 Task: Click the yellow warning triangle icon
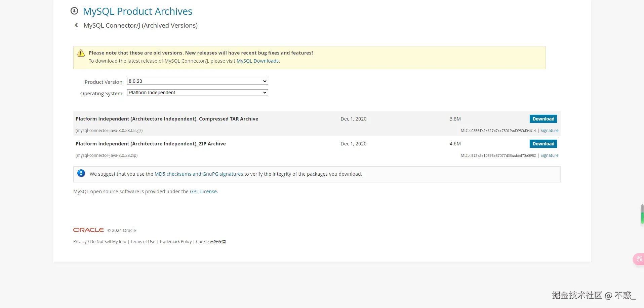[x=81, y=53]
